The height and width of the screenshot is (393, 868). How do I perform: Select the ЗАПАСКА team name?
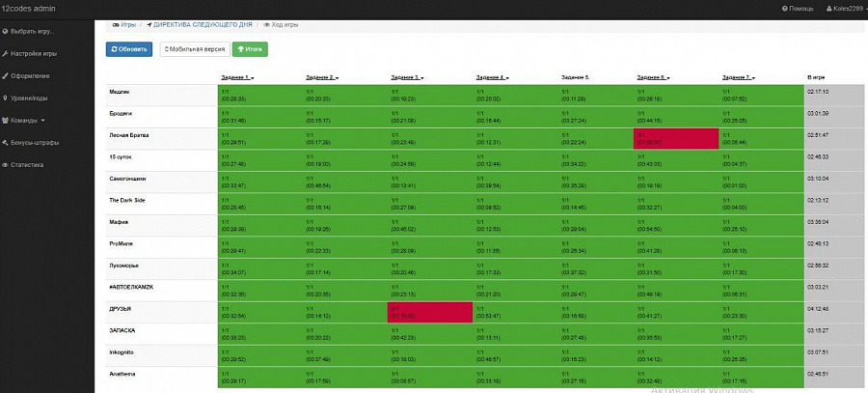[122, 330]
